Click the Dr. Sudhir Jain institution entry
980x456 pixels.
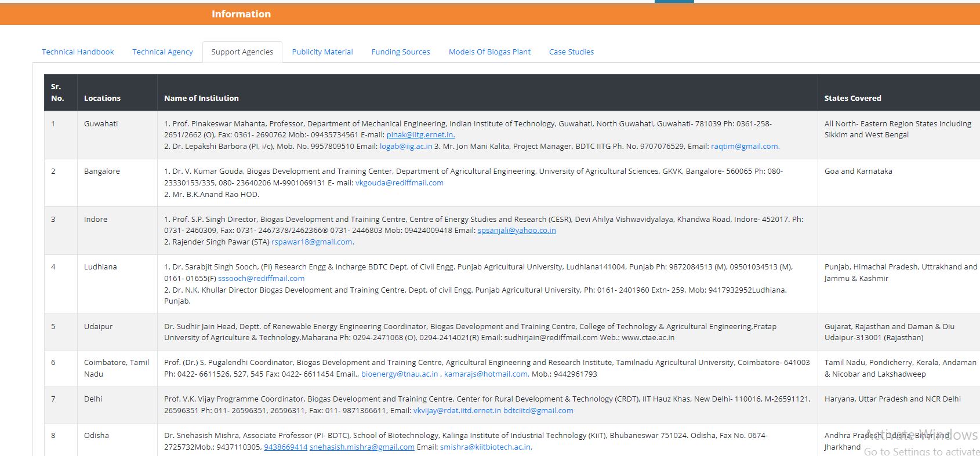(x=488, y=332)
